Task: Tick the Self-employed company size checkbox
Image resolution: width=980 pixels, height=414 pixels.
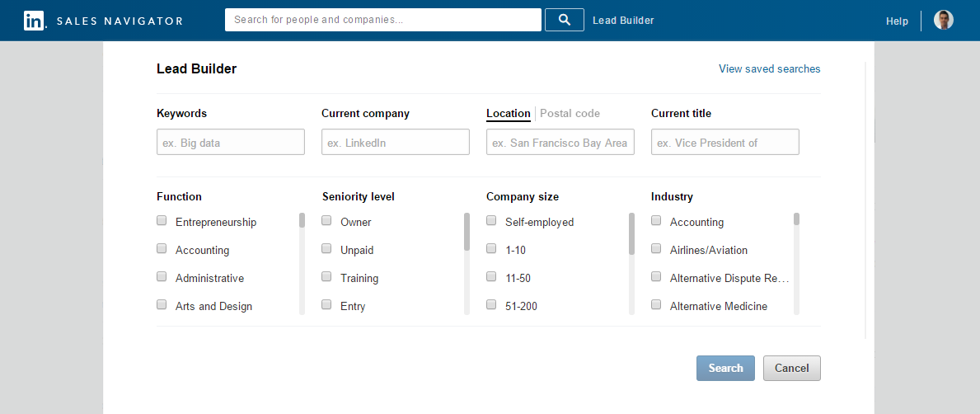Action: coord(491,221)
